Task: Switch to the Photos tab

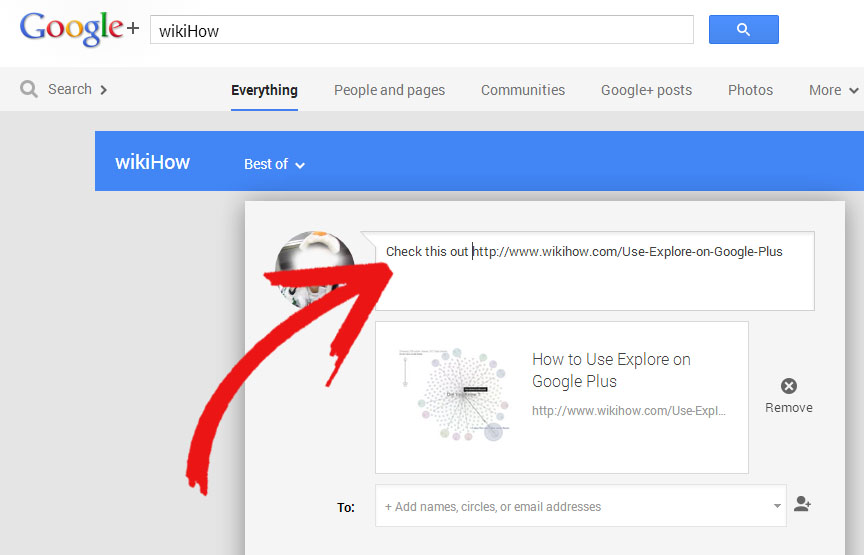Action: point(750,90)
